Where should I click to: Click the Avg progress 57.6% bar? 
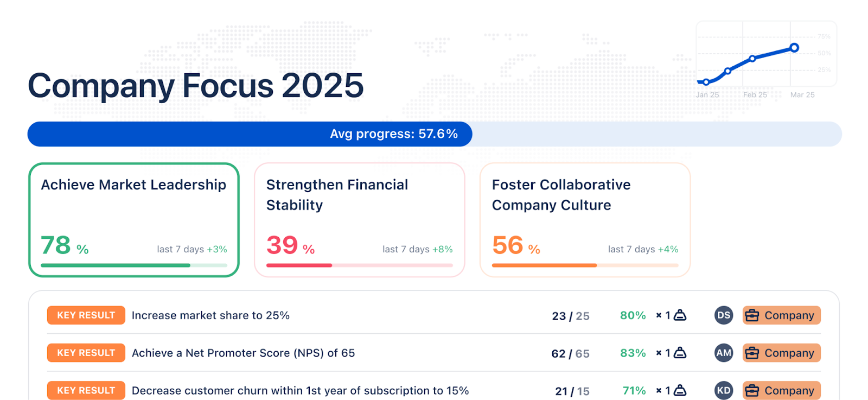click(x=394, y=134)
